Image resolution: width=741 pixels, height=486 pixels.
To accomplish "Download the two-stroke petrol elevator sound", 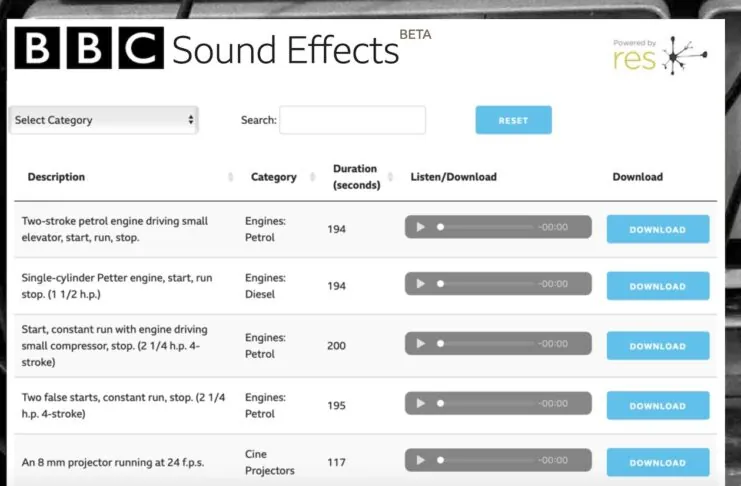I will [657, 229].
